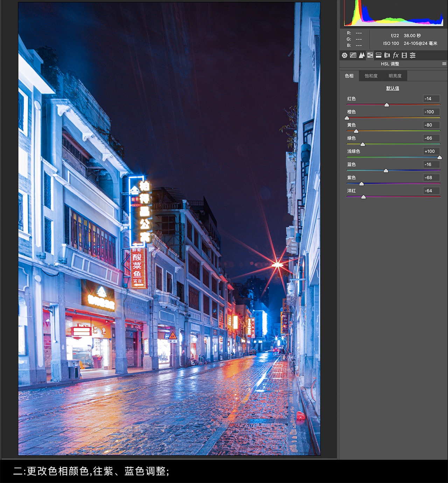Image resolution: width=448 pixels, height=483 pixels.
Task: Click the 紫色 hue slider handle
Action: point(362,184)
